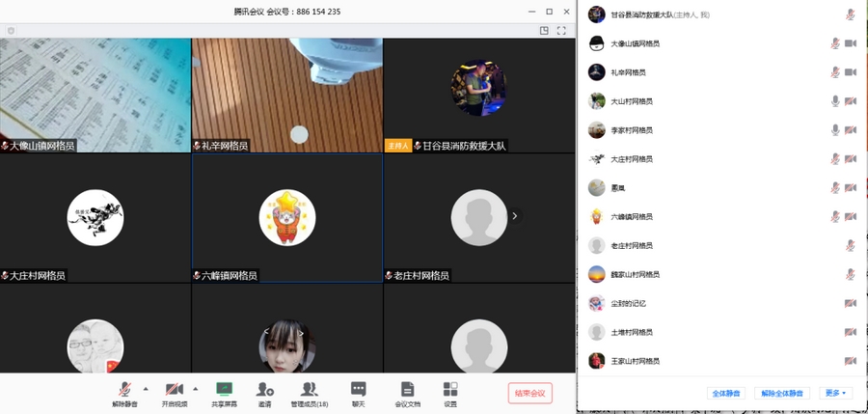Screen dimensions: 868x414
Task: Expand video options arrow beside 开启视频
Action: [195, 388]
